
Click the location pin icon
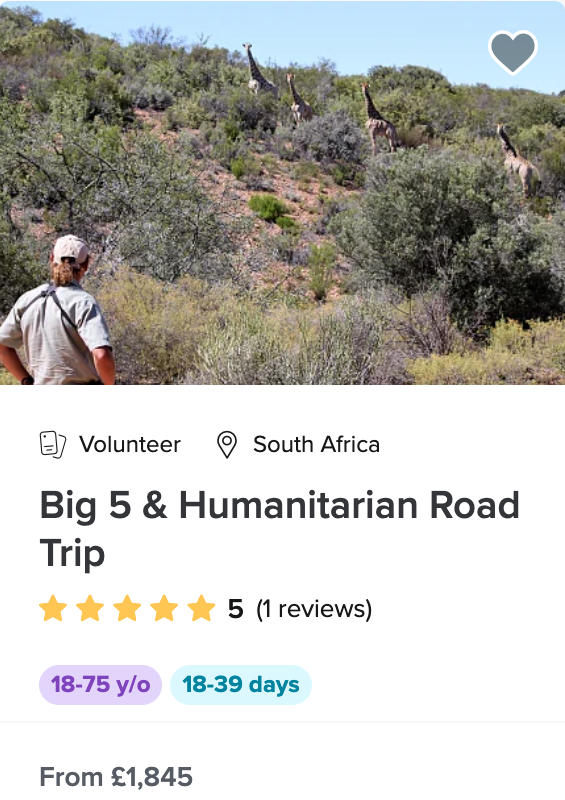click(227, 444)
